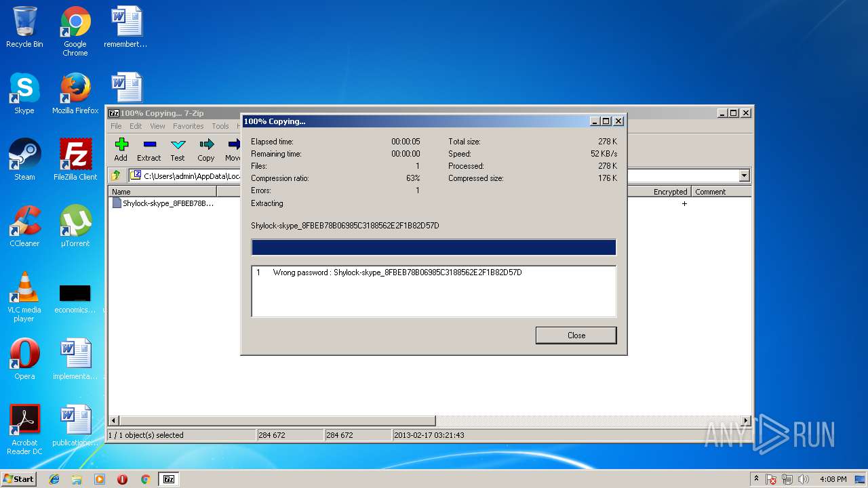Click the Wrong password error message row
The height and width of the screenshot is (488, 868).
433,272
